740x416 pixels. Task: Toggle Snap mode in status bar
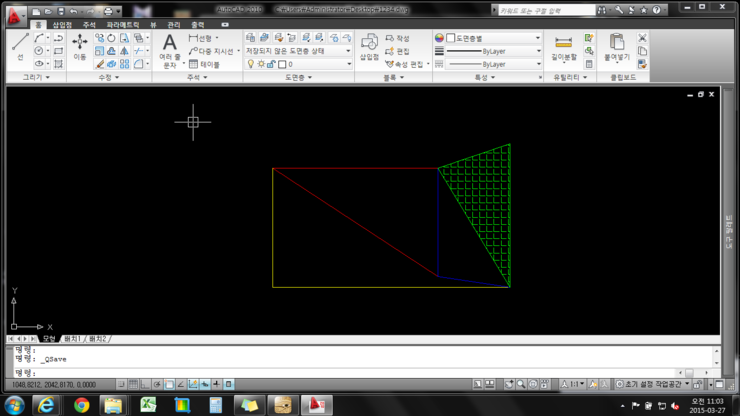point(121,384)
